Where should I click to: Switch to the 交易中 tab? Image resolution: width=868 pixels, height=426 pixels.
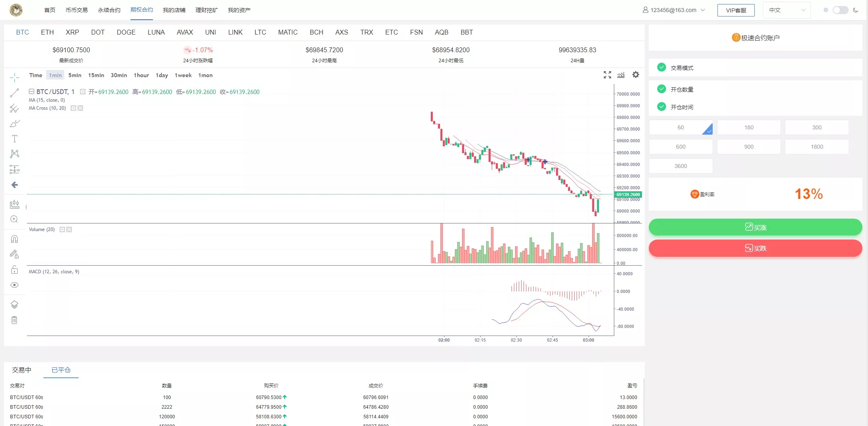pyautogui.click(x=22, y=370)
